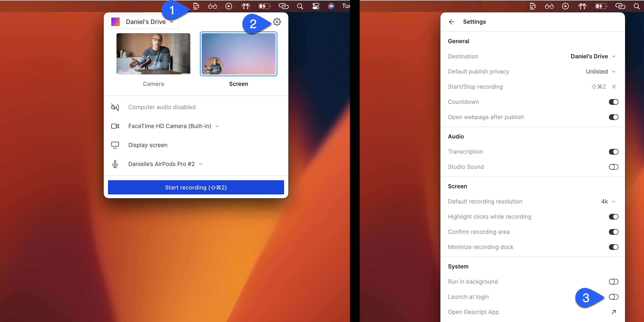
Task: Click Start recording button
Action: [x=196, y=187]
